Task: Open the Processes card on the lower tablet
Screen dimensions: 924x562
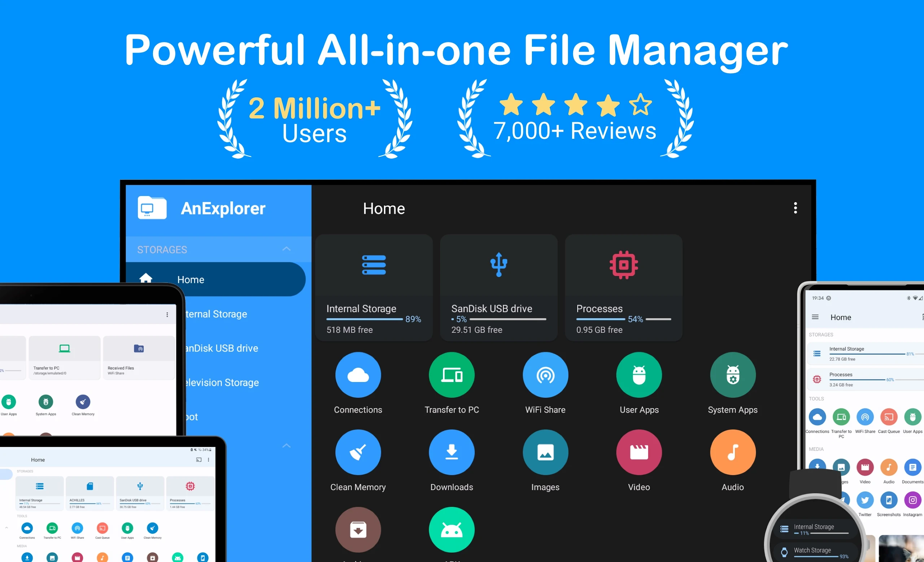Action: 190,493
